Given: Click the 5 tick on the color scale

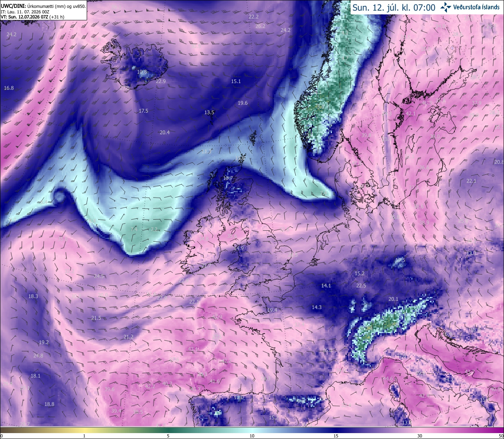Looking at the screenshot, I should pos(168,436).
